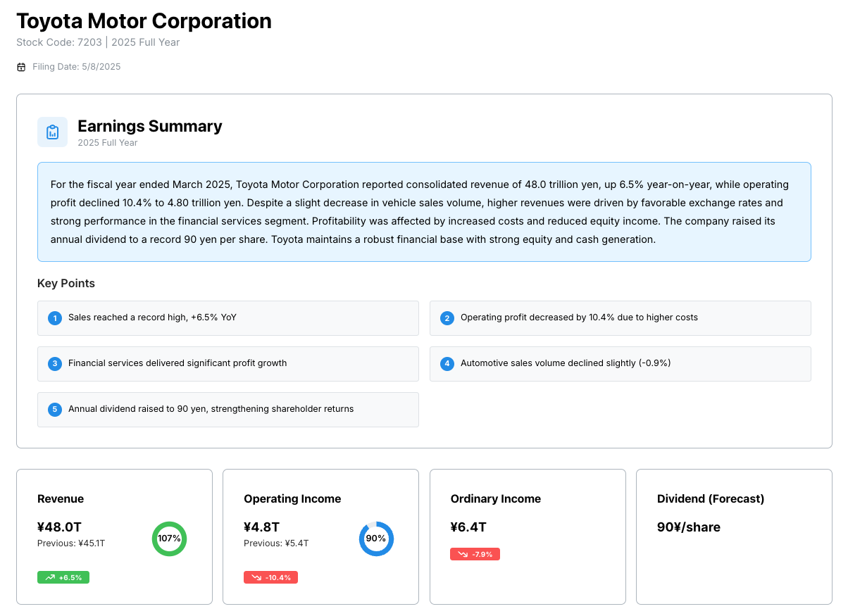Select the 'Annual dividend raised to 90 yen' point
The width and height of the screenshot is (848, 616).
pos(228,410)
